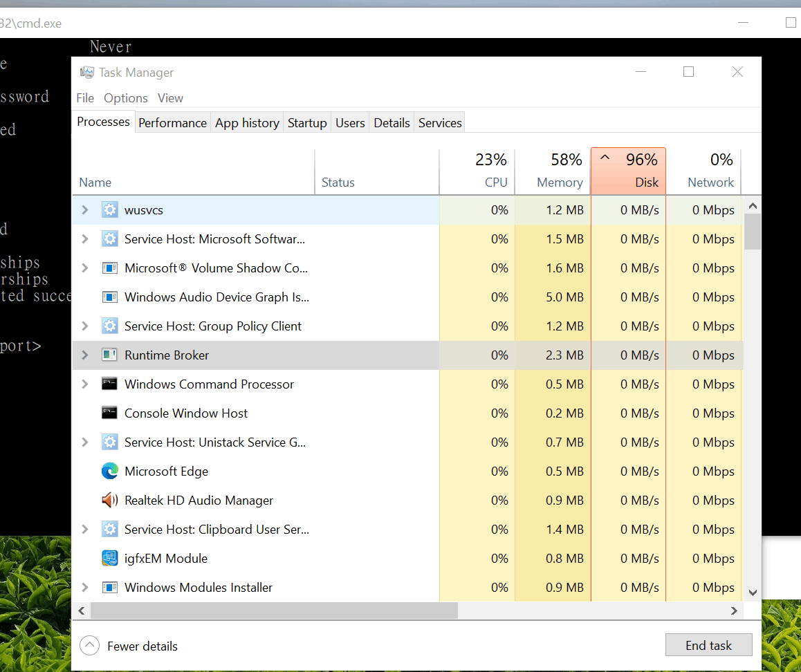Click the Windows Command Processor icon

[109, 384]
